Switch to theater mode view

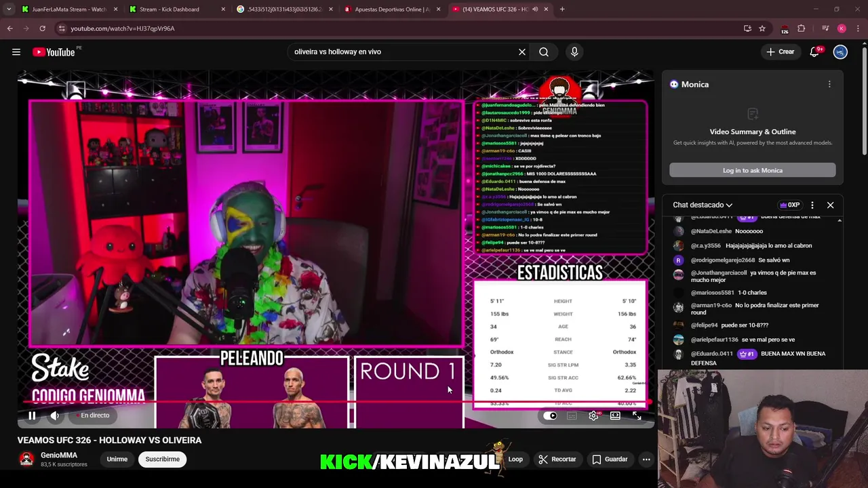pyautogui.click(x=615, y=416)
